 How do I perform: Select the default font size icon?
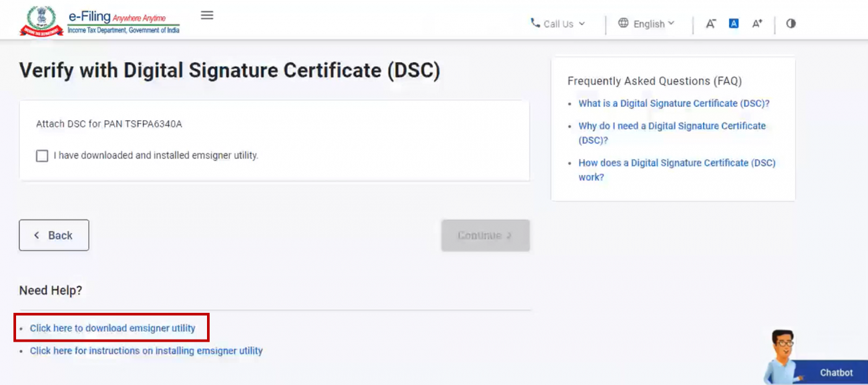pos(733,23)
